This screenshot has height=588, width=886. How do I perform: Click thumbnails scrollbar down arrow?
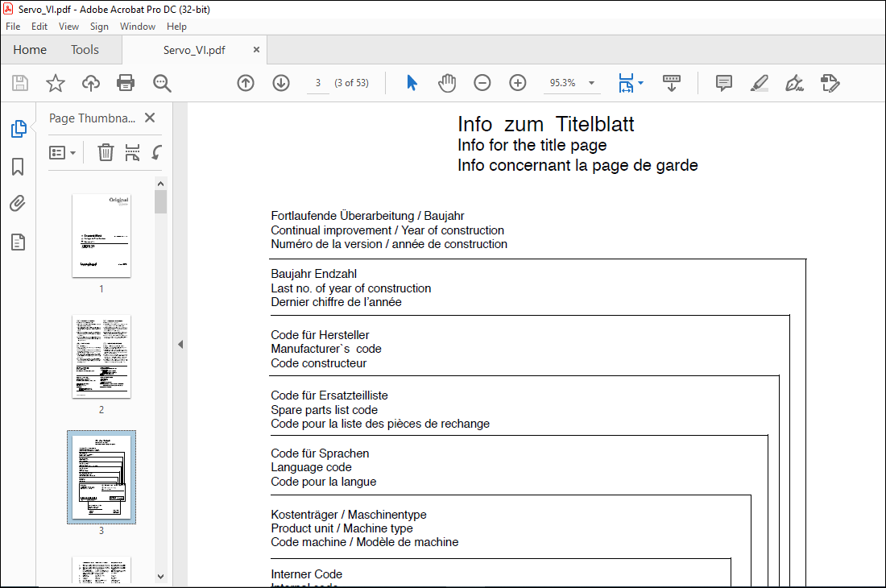pos(160,577)
